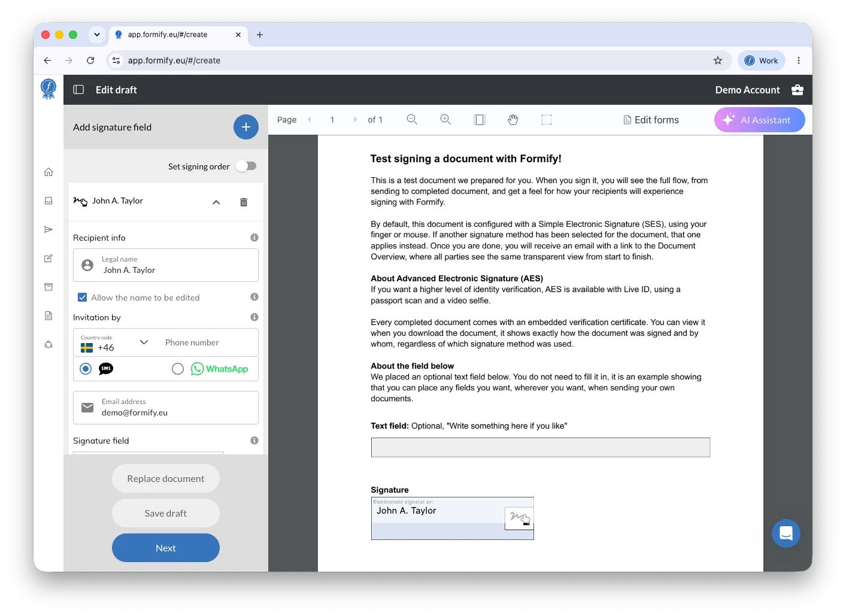
Task: Show info for Allow name editing
Action: [254, 297]
